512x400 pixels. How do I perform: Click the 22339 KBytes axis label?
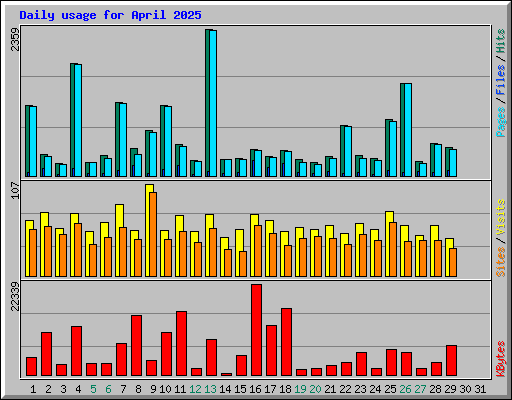click(x=15, y=296)
